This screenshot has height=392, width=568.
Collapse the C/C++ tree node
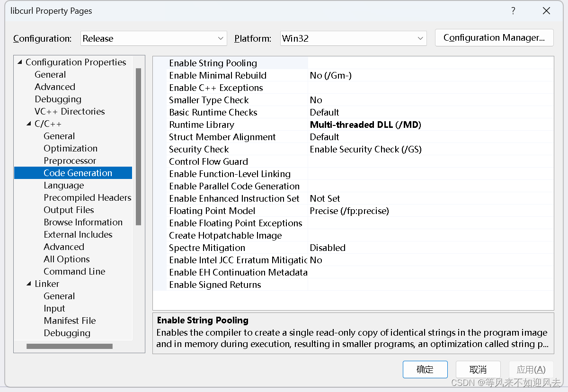[29, 124]
